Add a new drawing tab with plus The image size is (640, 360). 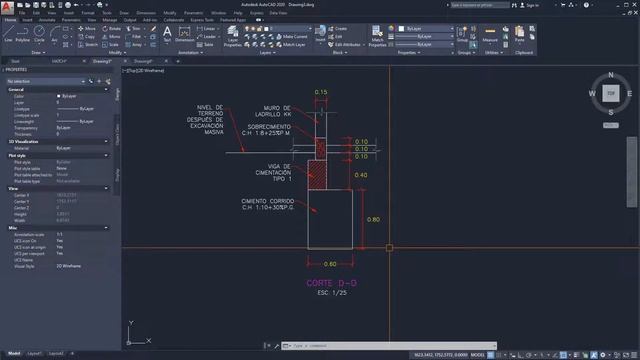point(178,61)
